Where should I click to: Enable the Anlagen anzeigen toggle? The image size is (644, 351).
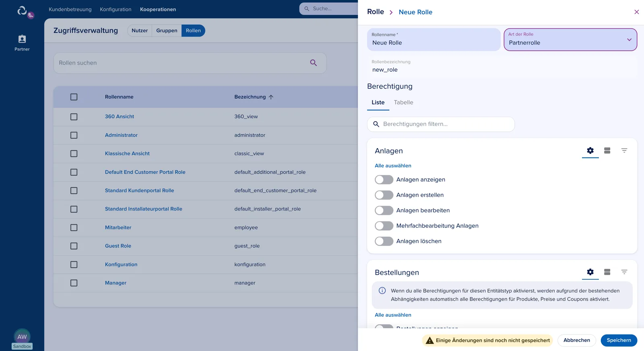pos(384,180)
